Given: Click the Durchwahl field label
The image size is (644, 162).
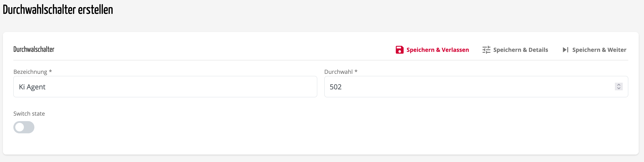Looking at the screenshot, I should 338,72.
